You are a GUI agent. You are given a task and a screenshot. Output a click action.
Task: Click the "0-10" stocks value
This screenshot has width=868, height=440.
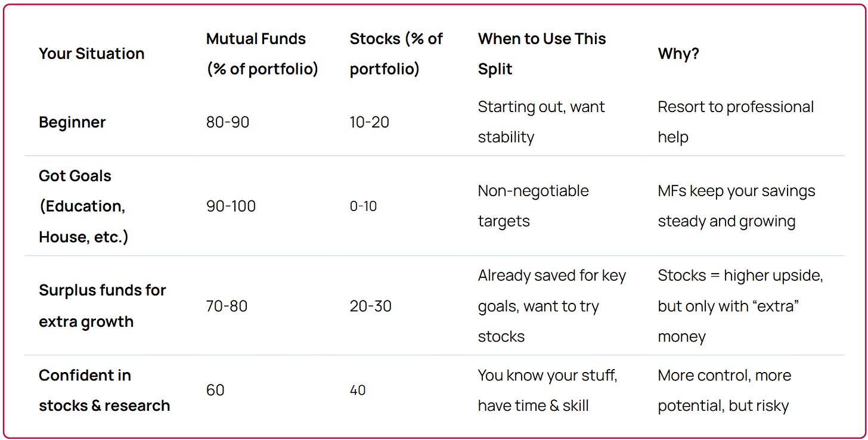[363, 206]
